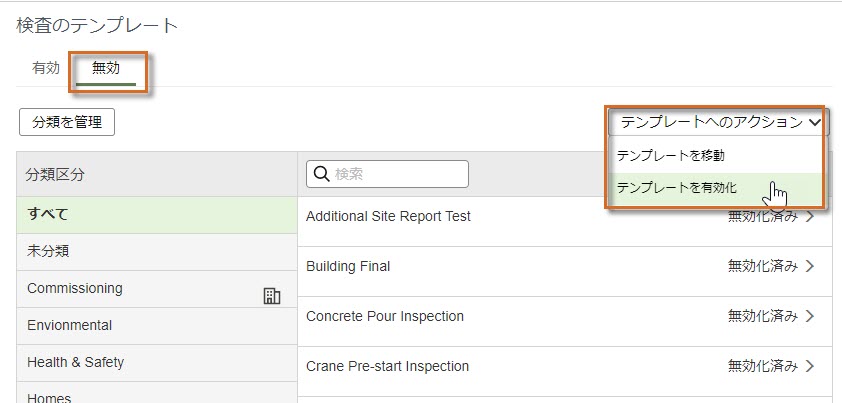Viewport: 842px width, 403px height.
Task: Select the Health & Safety category
Action: [157, 363]
